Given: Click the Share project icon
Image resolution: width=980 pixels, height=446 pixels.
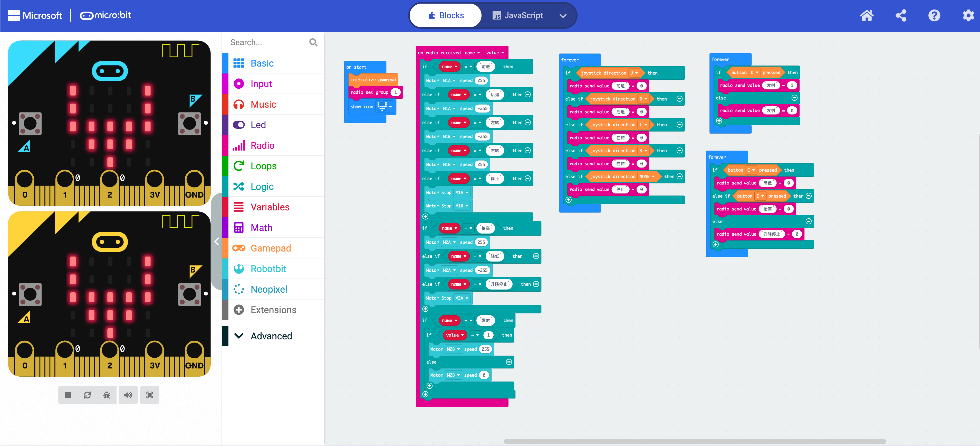Looking at the screenshot, I should [900, 16].
